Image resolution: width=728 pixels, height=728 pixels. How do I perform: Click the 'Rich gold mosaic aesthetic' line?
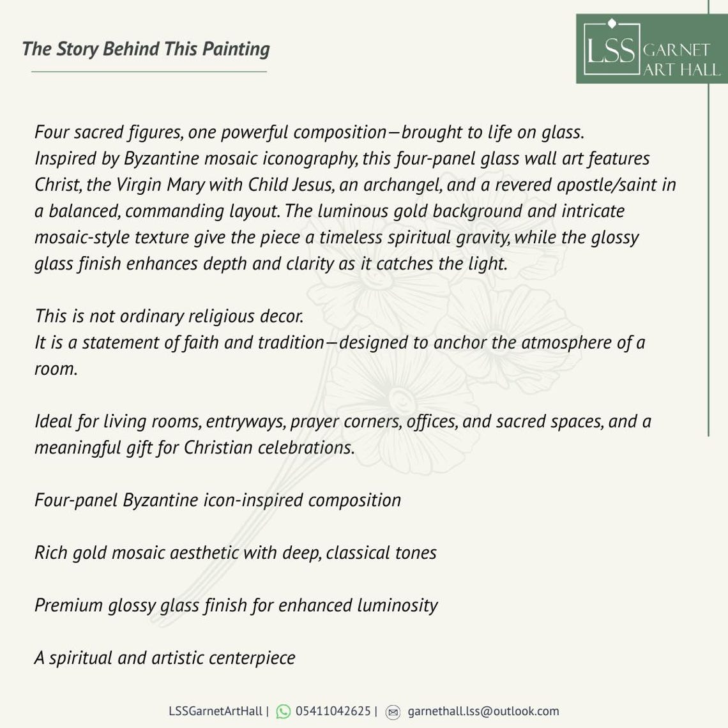click(236, 553)
